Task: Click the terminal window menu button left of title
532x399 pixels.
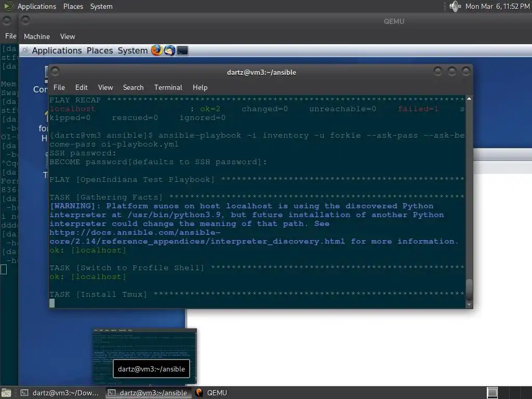Action: click(x=55, y=72)
